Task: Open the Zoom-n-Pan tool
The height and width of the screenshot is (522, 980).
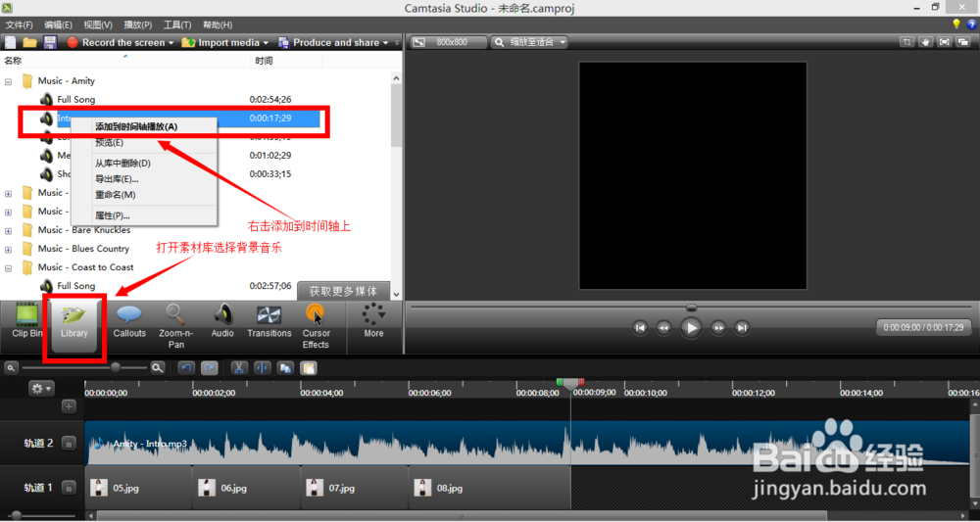Action: tap(175, 326)
